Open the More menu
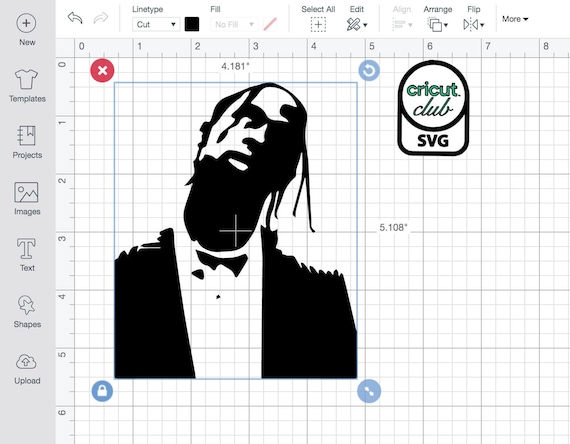Viewport: 570px width, 444px height. [x=515, y=19]
